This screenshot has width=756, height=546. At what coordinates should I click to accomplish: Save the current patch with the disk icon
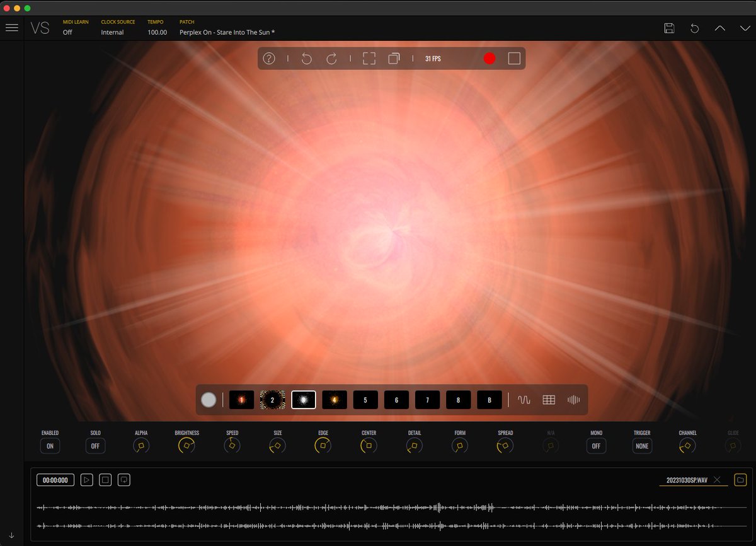tap(669, 28)
